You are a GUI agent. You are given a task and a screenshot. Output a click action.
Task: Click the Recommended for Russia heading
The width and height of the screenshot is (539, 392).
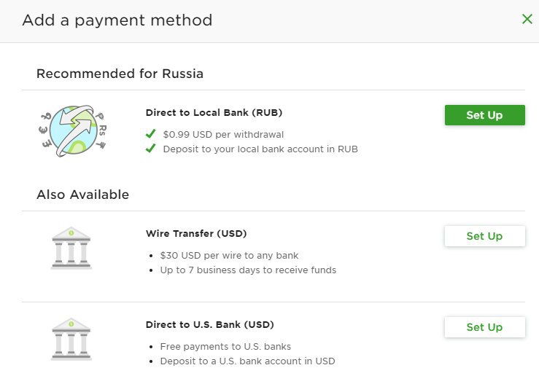(x=120, y=74)
